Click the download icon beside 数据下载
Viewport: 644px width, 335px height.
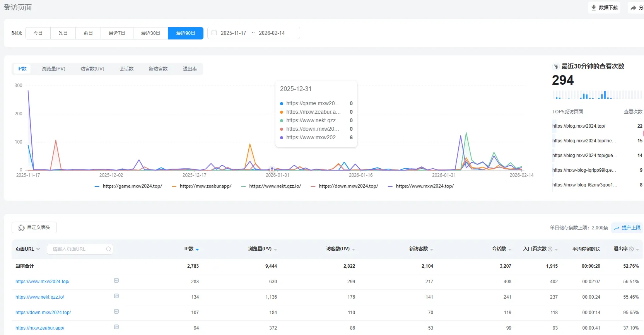tap(594, 7)
